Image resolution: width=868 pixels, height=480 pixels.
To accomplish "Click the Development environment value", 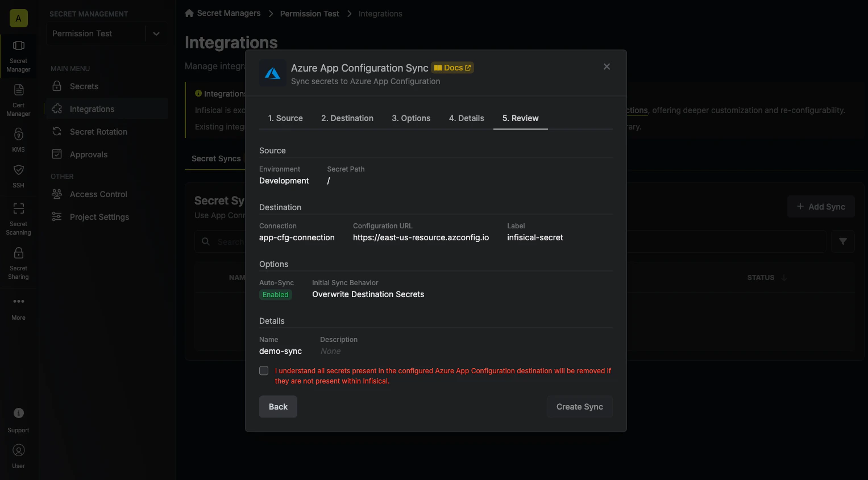I will (x=284, y=181).
